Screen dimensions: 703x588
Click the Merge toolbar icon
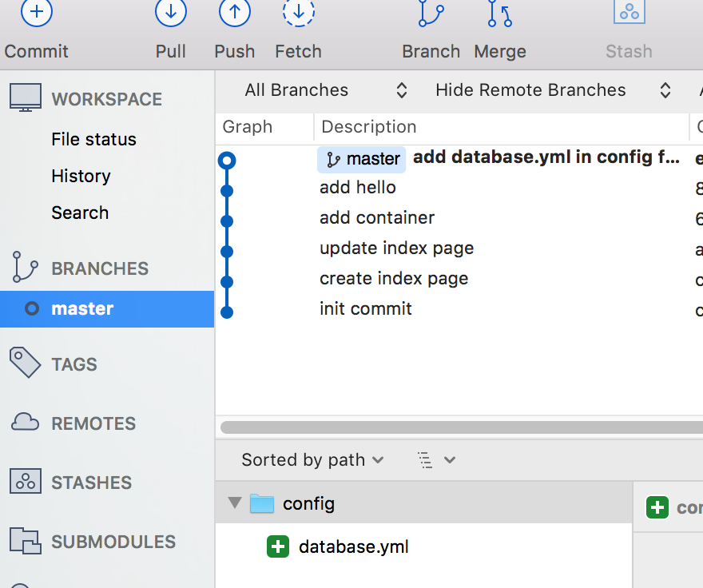499,13
